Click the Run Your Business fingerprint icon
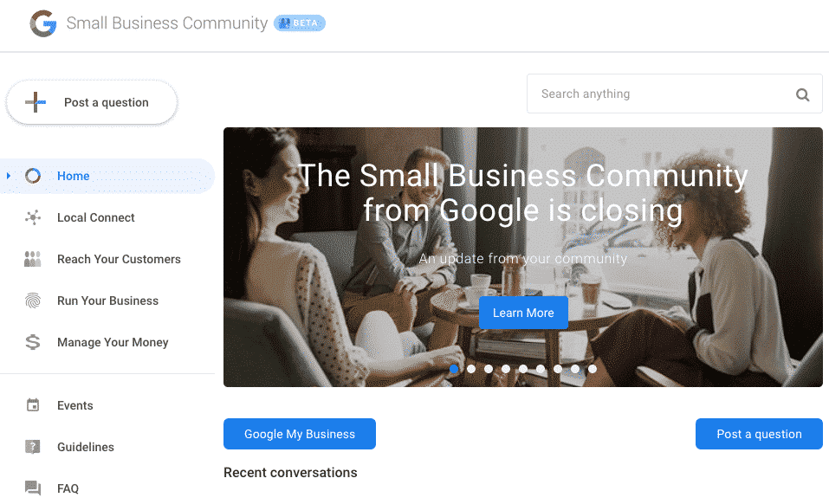829x504 pixels. (33, 300)
